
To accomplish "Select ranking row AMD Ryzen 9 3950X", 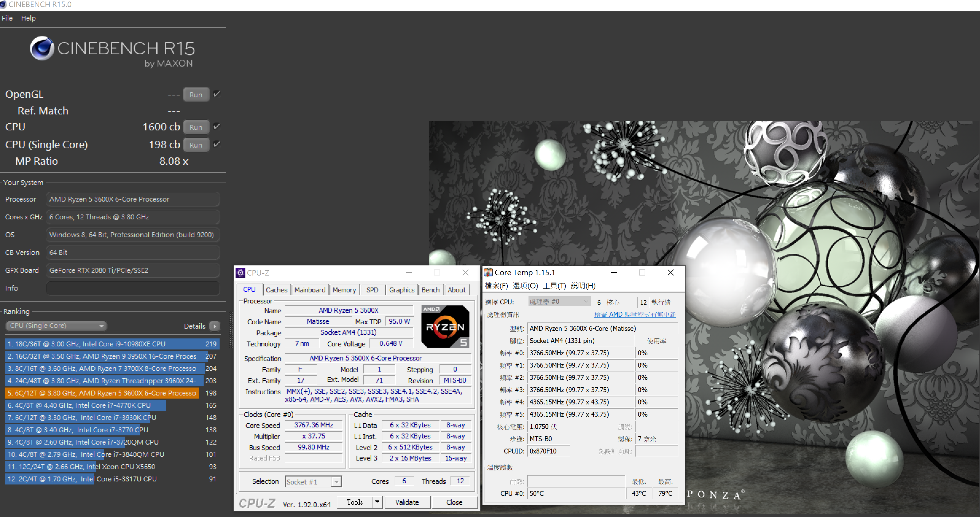I will point(111,356).
